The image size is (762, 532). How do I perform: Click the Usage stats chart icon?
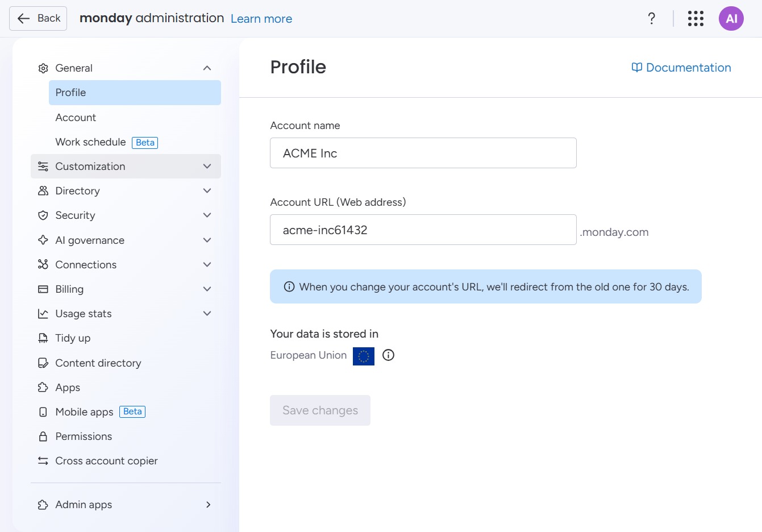(43, 314)
